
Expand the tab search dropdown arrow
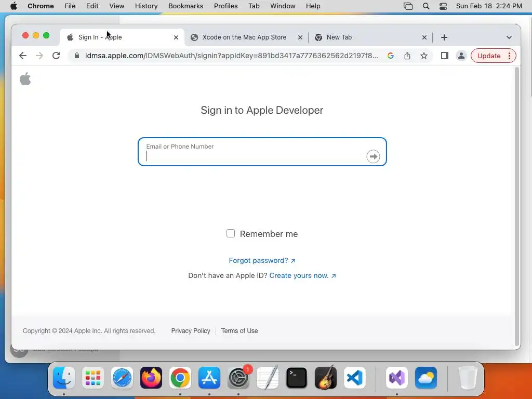509,37
